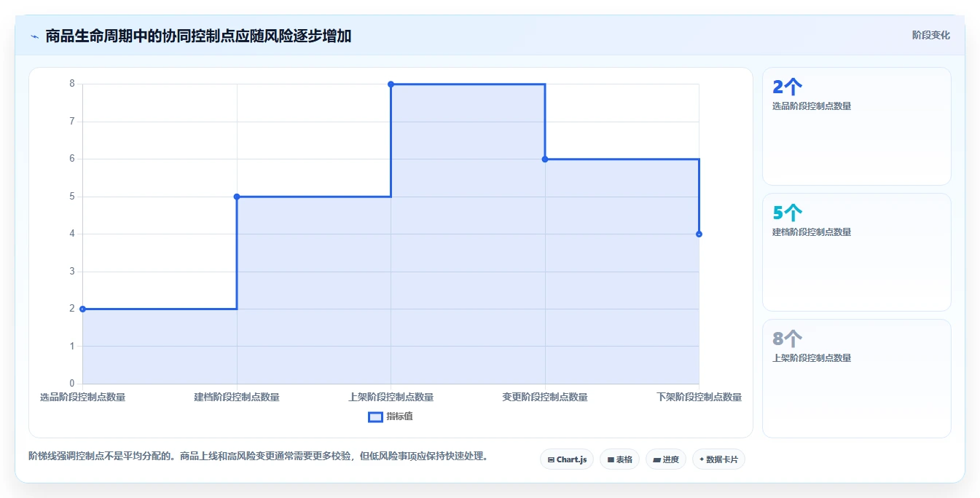This screenshot has height=498, width=980.
Task: Click the 阶段变化 label in header
Action: [930, 35]
